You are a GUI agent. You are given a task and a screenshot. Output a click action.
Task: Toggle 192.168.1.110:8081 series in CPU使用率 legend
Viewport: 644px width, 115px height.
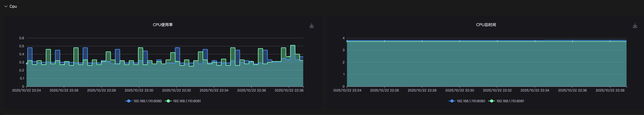[x=183, y=101]
